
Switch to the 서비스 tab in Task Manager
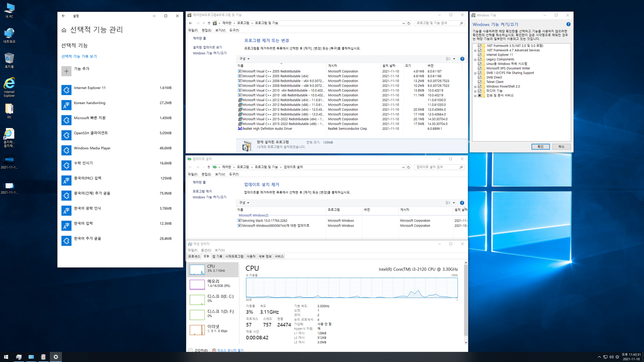coord(279,256)
